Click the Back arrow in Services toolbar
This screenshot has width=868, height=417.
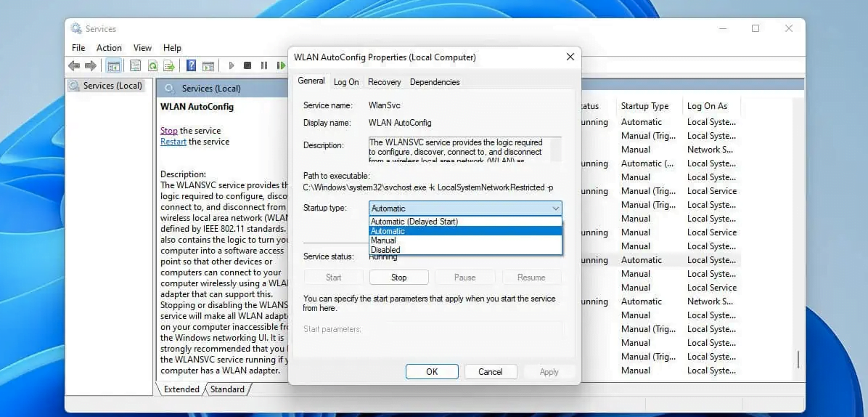point(74,65)
